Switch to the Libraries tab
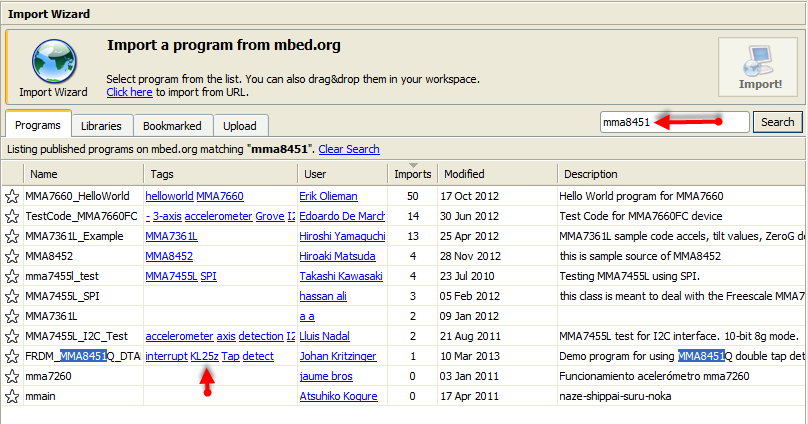808x424 pixels. [x=101, y=126]
